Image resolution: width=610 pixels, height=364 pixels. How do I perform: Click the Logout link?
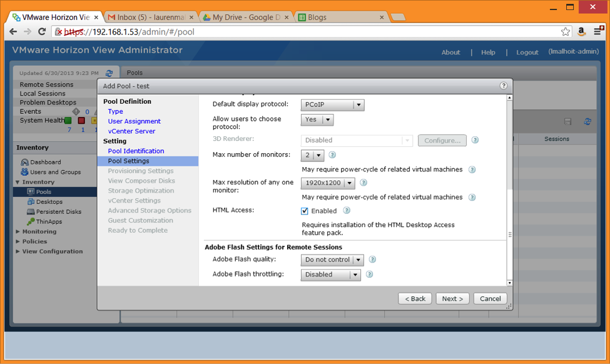click(527, 53)
